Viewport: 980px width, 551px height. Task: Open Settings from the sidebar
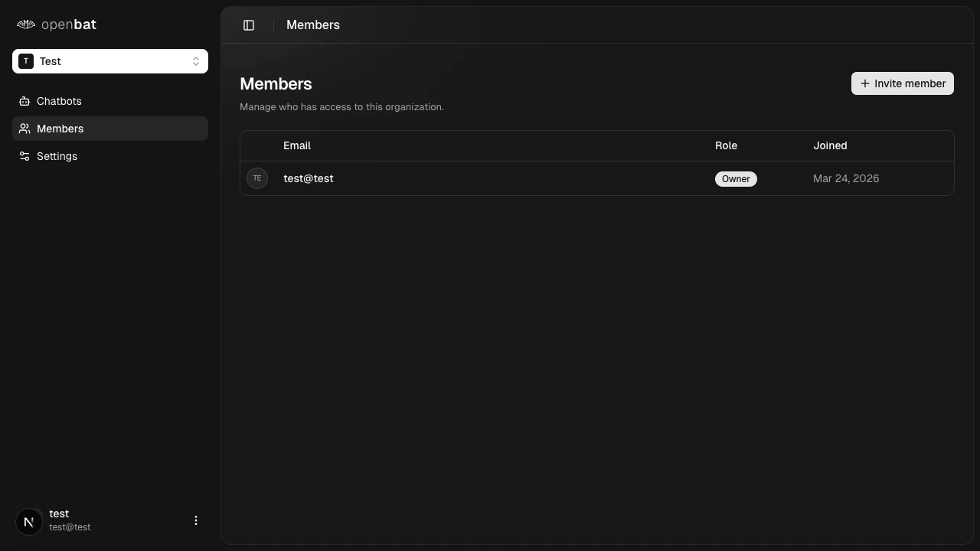point(57,156)
